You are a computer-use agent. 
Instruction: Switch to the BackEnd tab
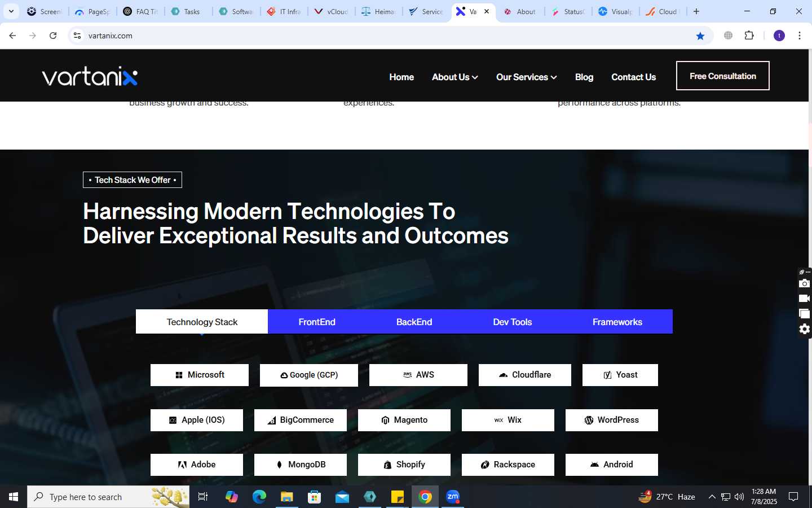pyautogui.click(x=414, y=322)
